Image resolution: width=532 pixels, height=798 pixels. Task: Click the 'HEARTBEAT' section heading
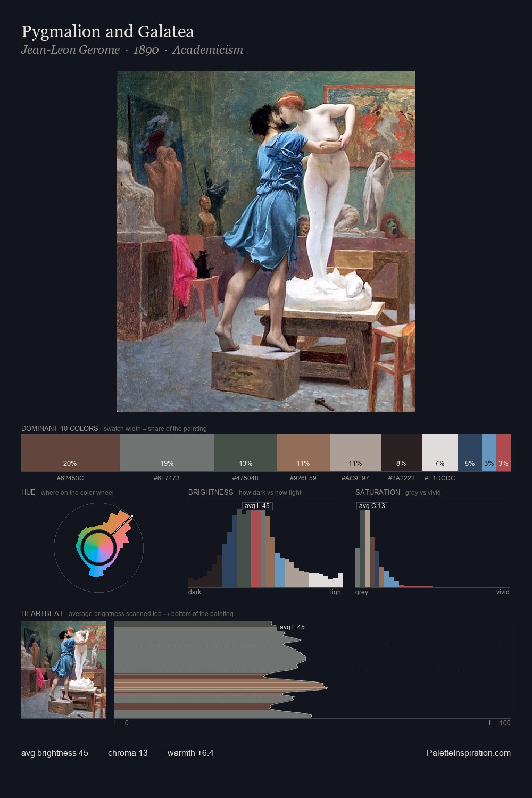42,613
